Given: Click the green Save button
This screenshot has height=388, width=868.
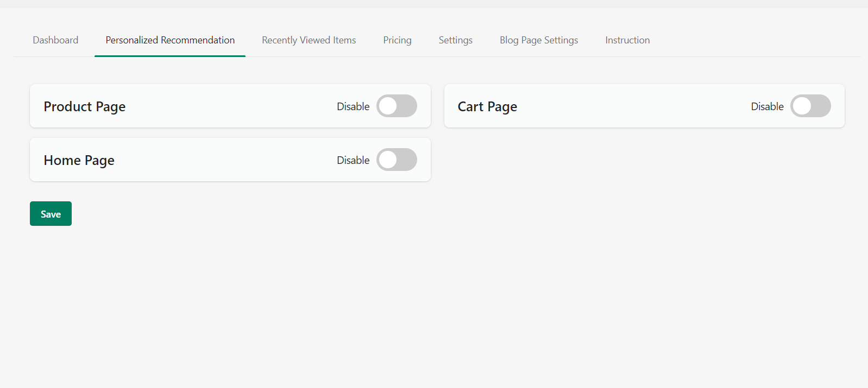Looking at the screenshot, I should [51, 214].
